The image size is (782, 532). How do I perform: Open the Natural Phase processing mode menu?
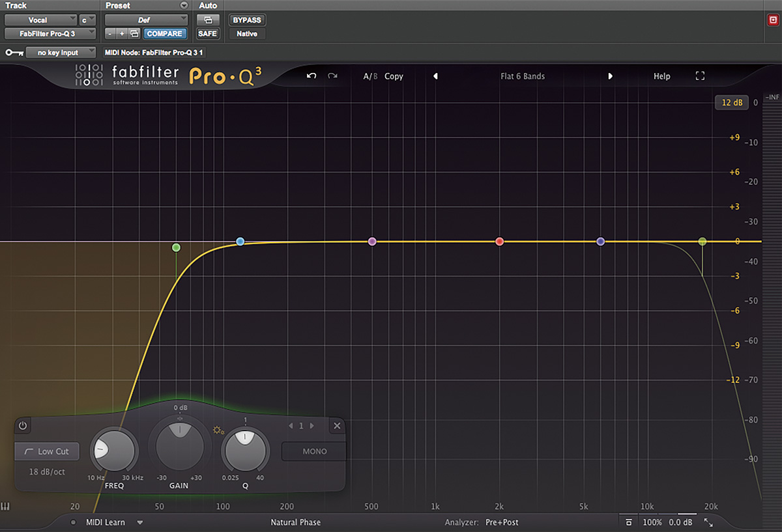(296, 522)
